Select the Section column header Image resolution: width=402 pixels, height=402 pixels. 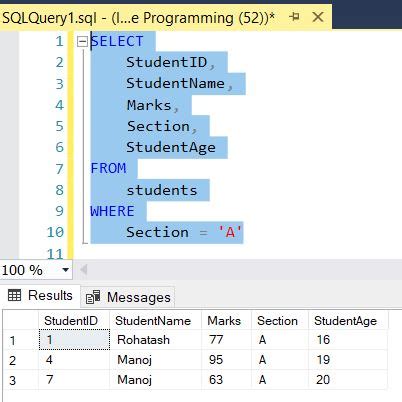click(x=280, y=320)
